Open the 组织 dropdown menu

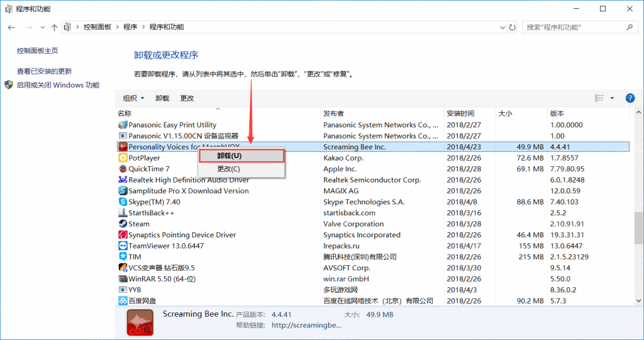pos(133,98)
